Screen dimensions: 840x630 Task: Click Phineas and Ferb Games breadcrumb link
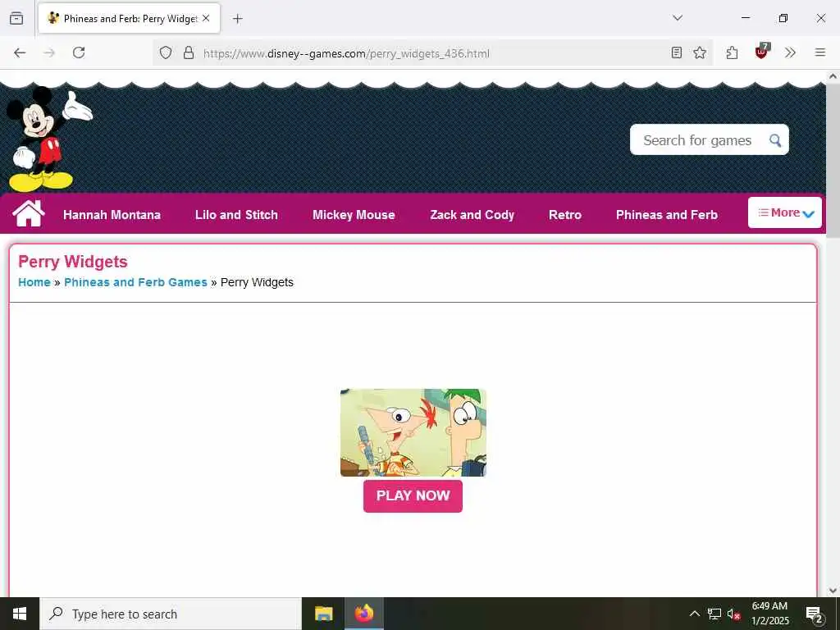[135, 282]
